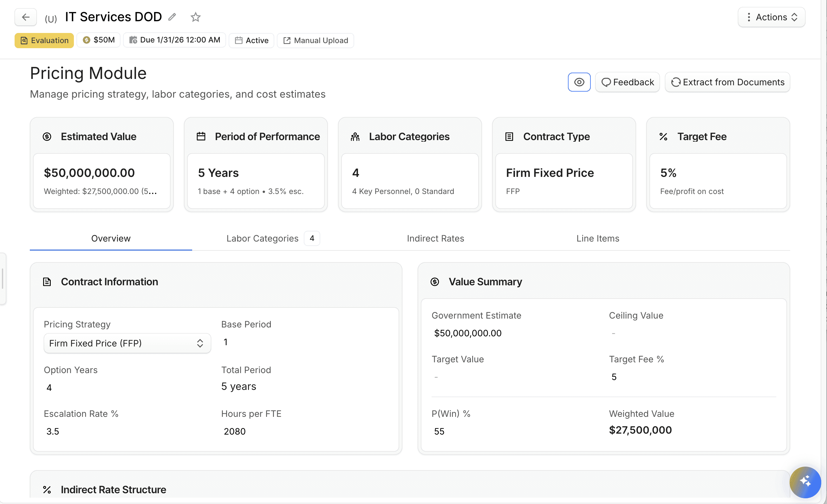Open the Actions dropdown menu
This screenshot has height=504, width=827.
coord(771,17)
